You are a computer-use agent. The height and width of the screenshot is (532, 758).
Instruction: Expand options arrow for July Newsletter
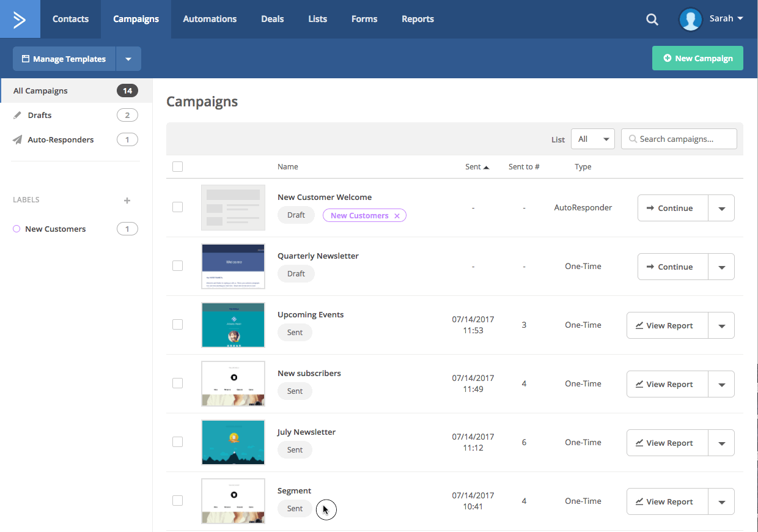(x=721, y=443)
